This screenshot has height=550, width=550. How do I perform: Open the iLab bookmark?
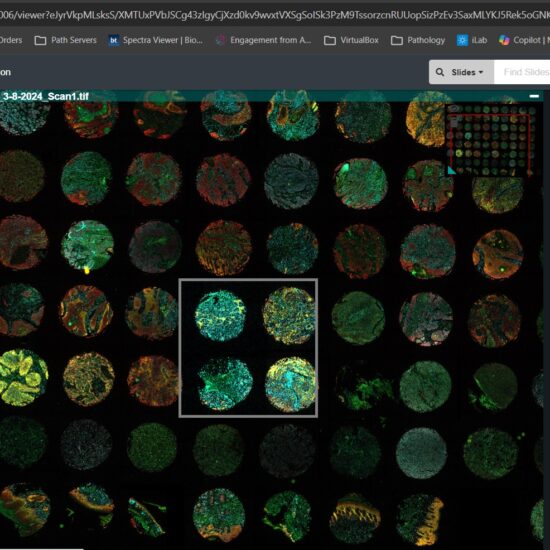(472, 40)
